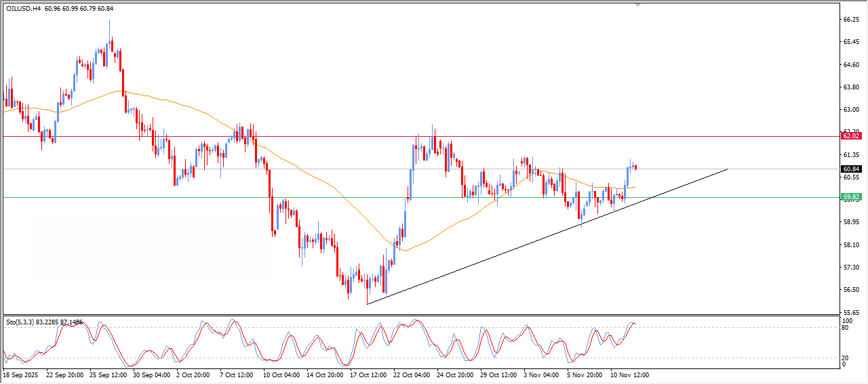Click the stochastic 80 level label
The height and width of the screenshot is (384, 868).
pos(845,328)
